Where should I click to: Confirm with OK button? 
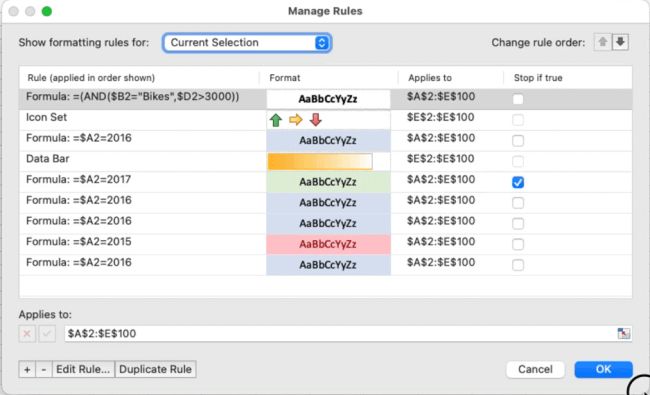tap(603, 369)
